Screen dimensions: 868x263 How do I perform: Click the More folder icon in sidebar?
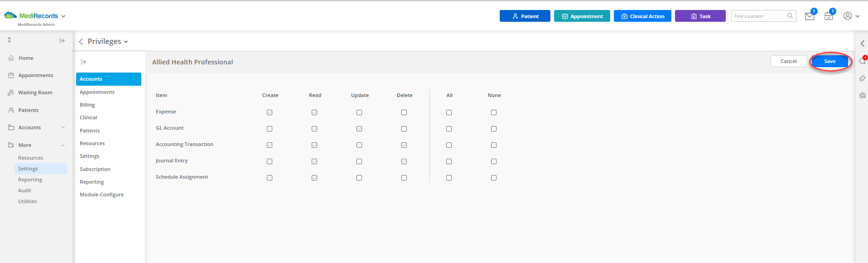pos(11,145)
